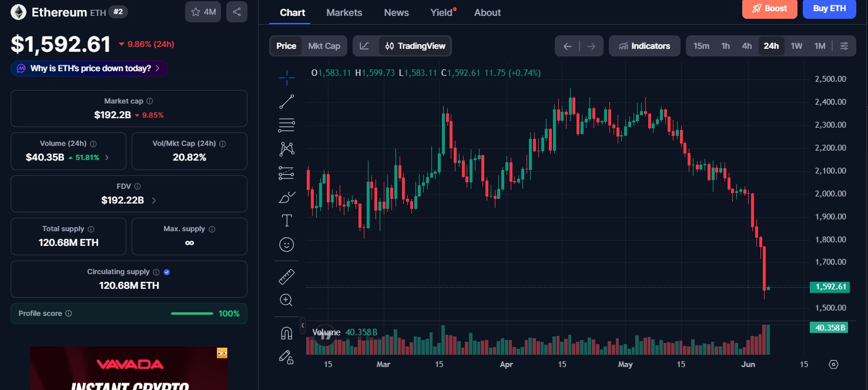Click the Volume indicator legend label
The image size is (868, 390).
pos(326,332)
